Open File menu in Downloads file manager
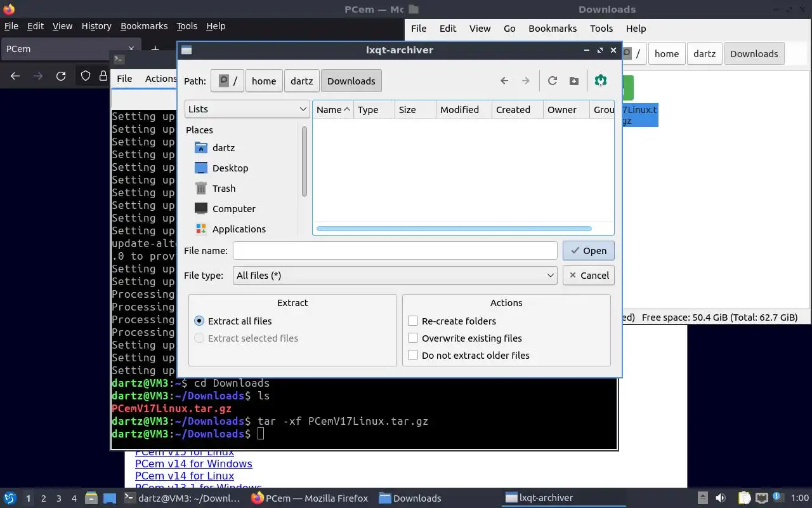Image resolution: width=812 pixels, height=508 pixels. coord(419,29)
